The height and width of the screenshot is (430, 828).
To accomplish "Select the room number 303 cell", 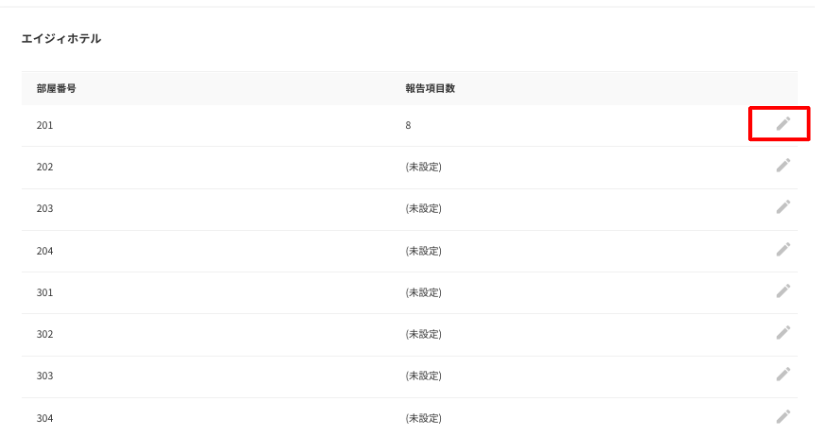I will point(43,376).
